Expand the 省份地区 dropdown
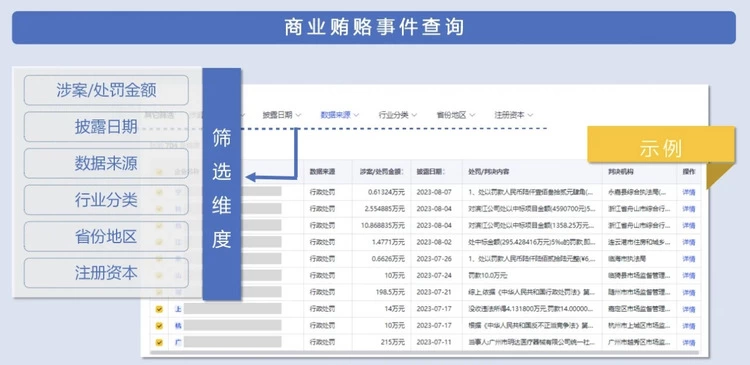Viewport: 750px width, 365px height. point(455,115)
